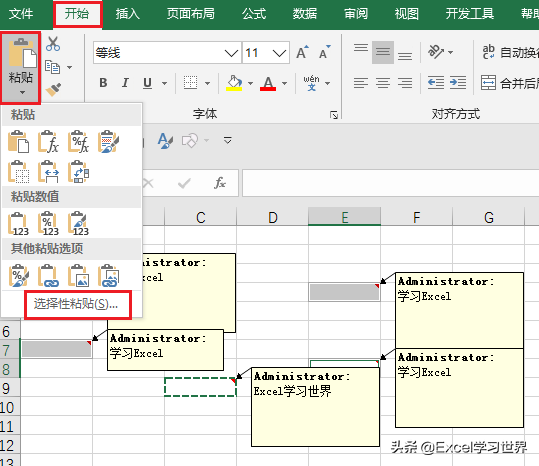Click the Insert Function fx icon
This screenshot has width=539, height=466.
pyautogui.click(x=220, y=183)
